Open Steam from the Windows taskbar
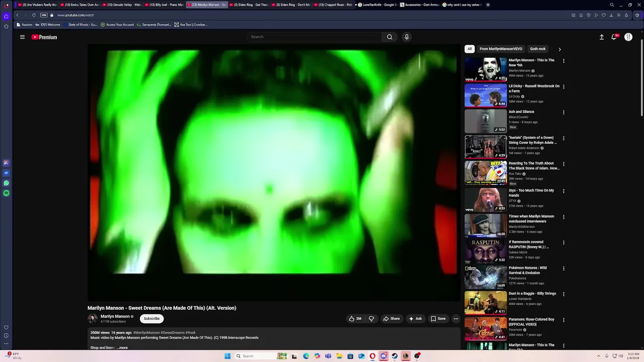644x362 pixels. click(x=394, y=356)
